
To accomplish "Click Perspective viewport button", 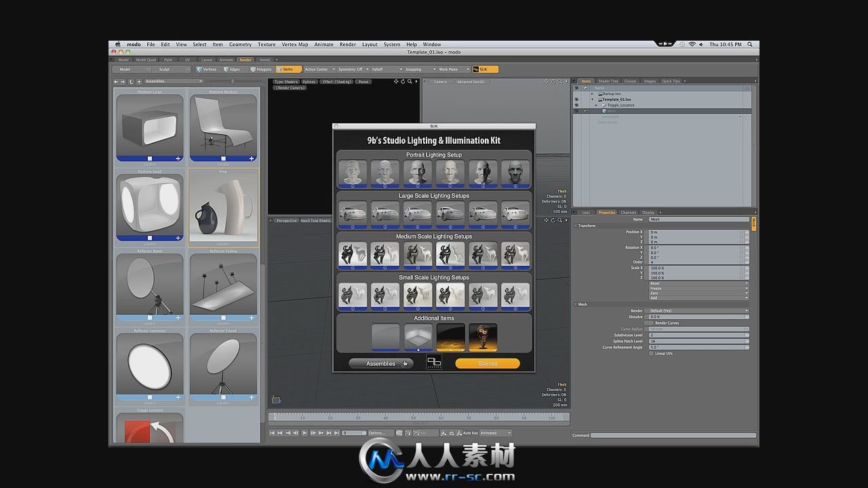I will pos(287,220).
